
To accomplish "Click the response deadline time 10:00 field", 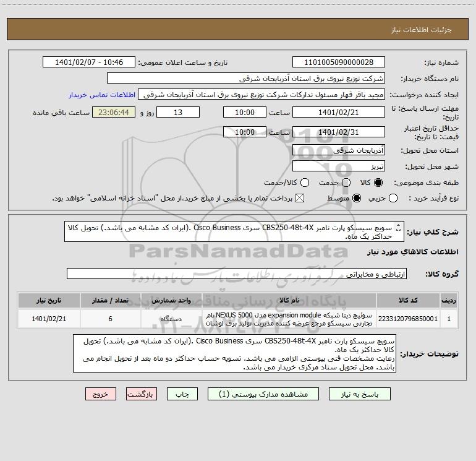I will pyautogui.click(x=245, y=112).
